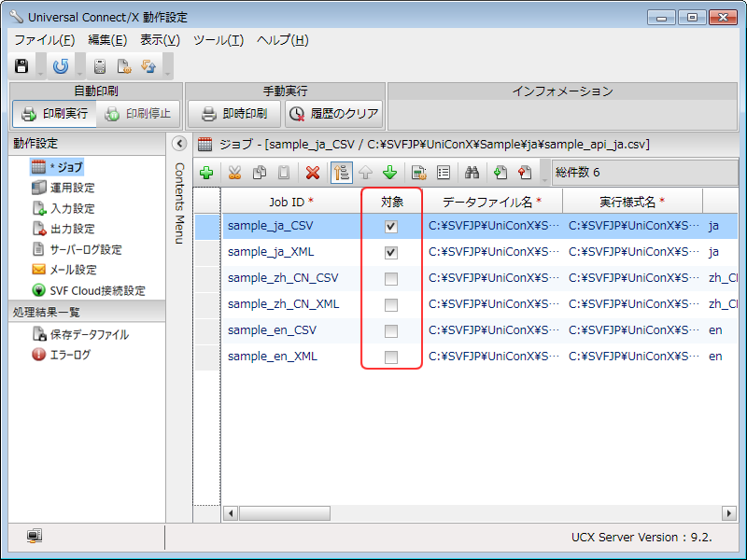Screen dimensions: 747x560
Task: Click the 印刷停止 button
Action: (137, 114)
